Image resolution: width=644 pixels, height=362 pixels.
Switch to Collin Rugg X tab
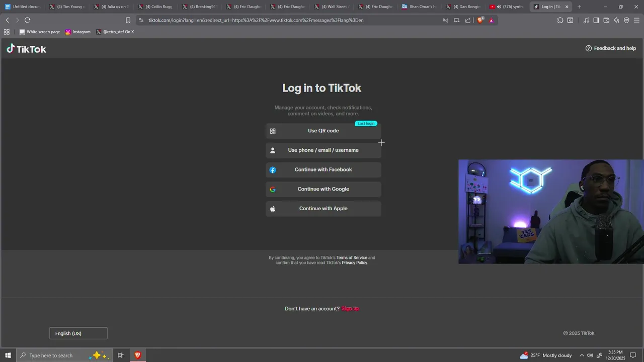click(x=155, y=7)
